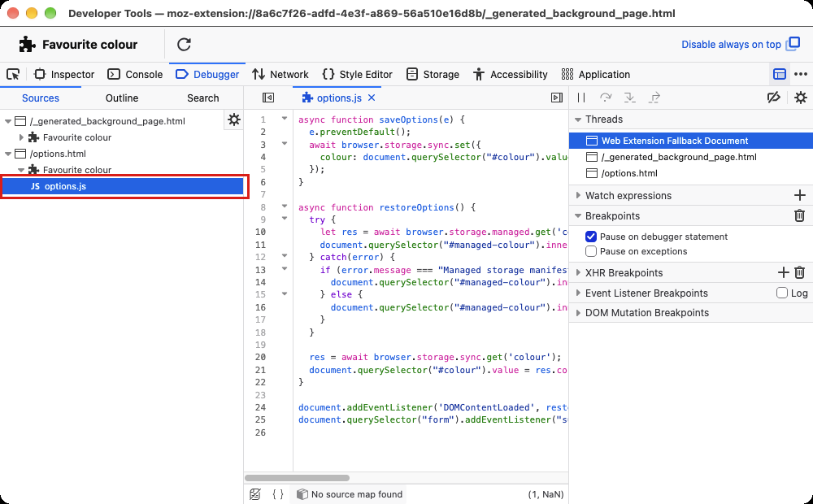Select the Debugger tab
Image resolution: width=813 pixels, height=504 pixels.
(207, 74)
